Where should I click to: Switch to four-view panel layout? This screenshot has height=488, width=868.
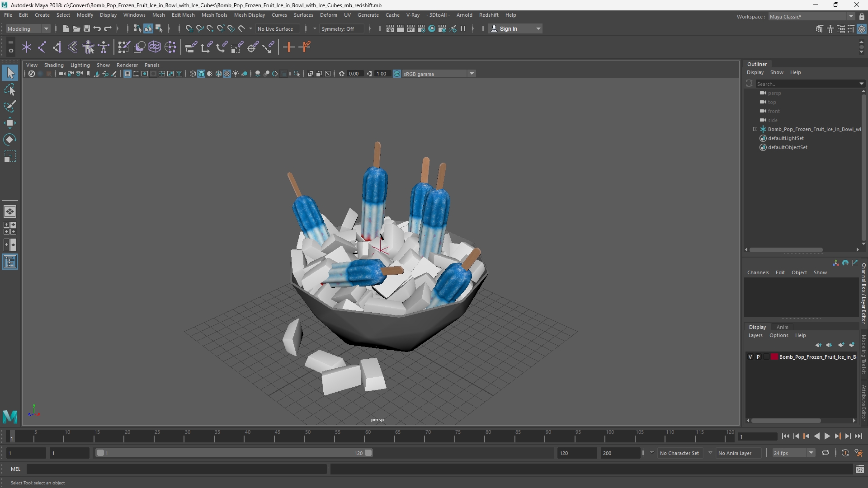click(x=10, y=228)
